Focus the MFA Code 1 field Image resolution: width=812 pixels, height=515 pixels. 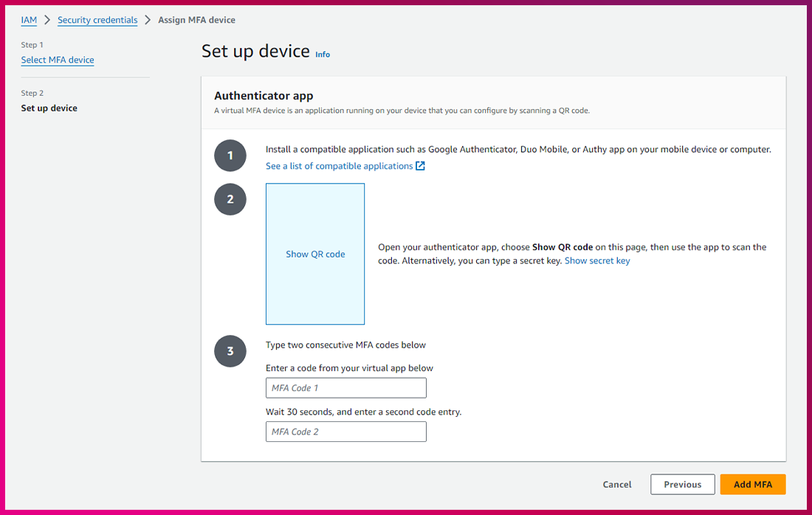[x=345, y=388]
